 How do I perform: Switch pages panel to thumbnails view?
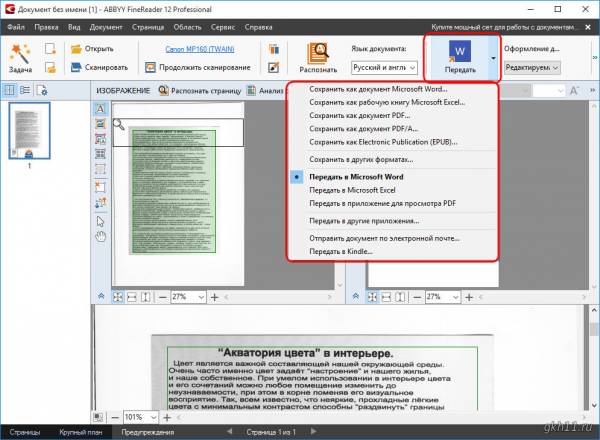[9, 91]
